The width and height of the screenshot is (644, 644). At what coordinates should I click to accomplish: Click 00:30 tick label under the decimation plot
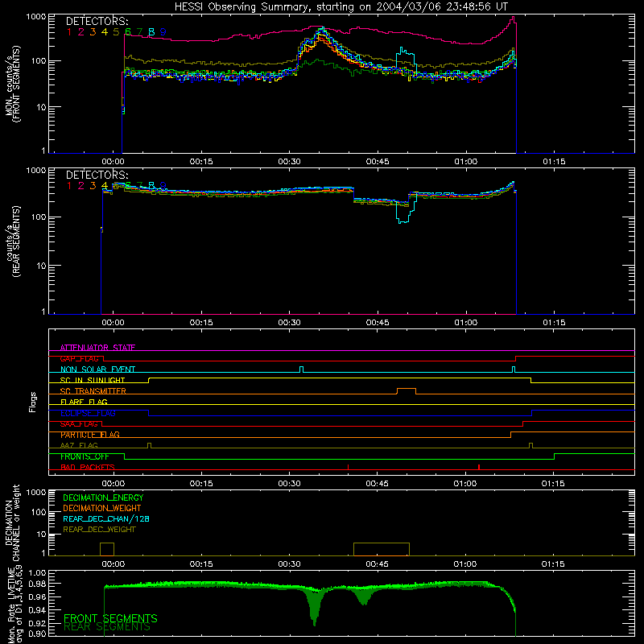[x=290, y=564]
